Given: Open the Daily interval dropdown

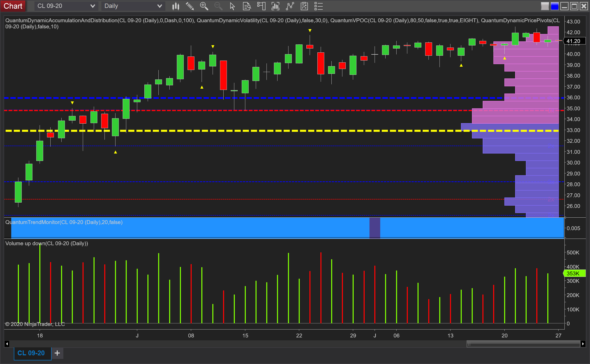Looking at the screenshot, I should [x=133, y=6].
